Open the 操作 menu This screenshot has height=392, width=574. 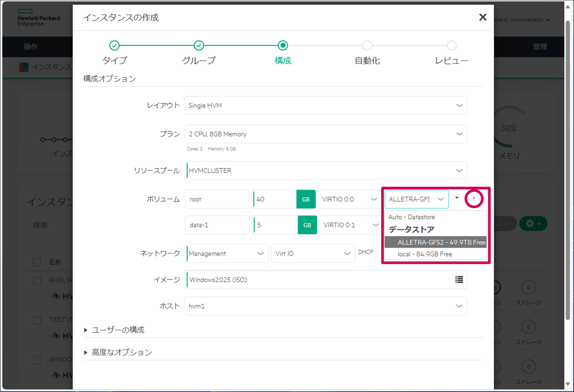[30, 46]
